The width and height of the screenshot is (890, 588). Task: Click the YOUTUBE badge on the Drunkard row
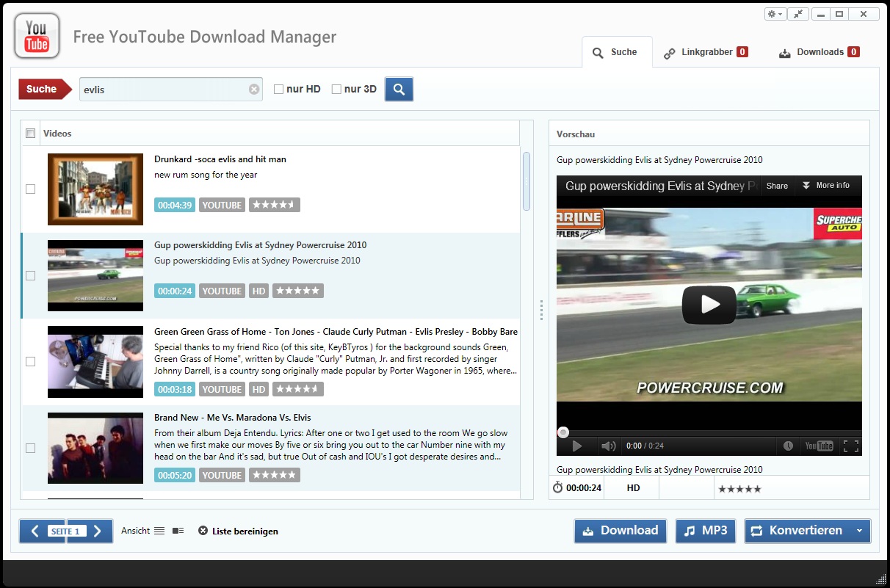pos(222,205)
